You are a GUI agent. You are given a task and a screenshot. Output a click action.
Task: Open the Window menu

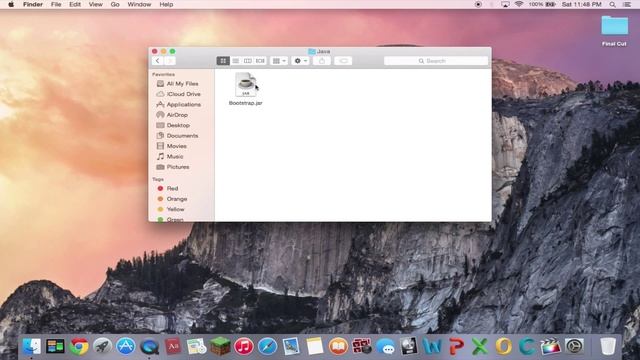[139, 4]
